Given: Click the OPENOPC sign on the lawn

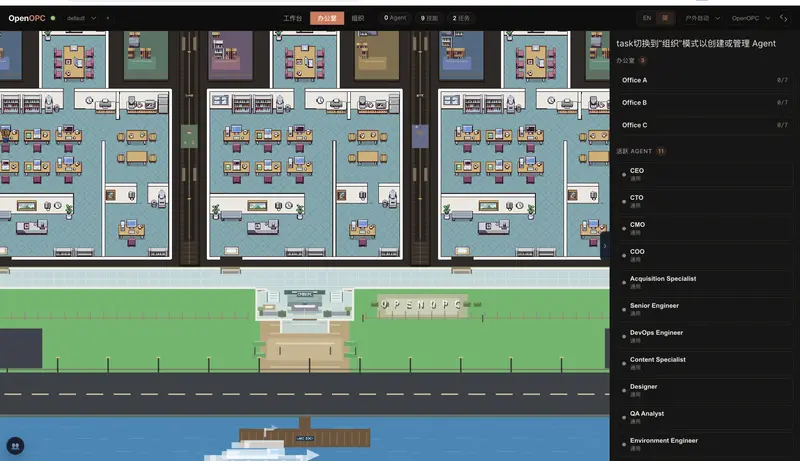Looking at the screenshot, I should pyautogui.click(x=422, y=305).
